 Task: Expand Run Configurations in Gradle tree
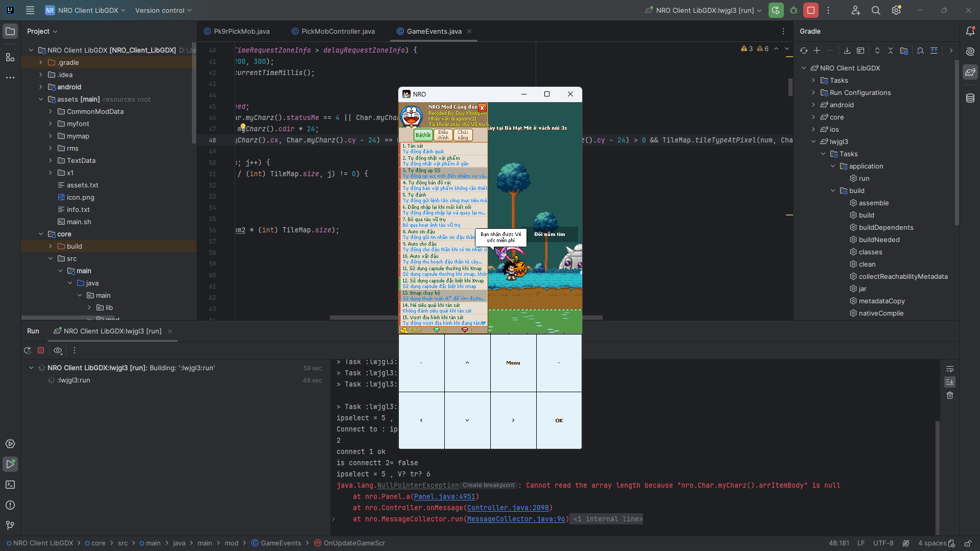814,92
